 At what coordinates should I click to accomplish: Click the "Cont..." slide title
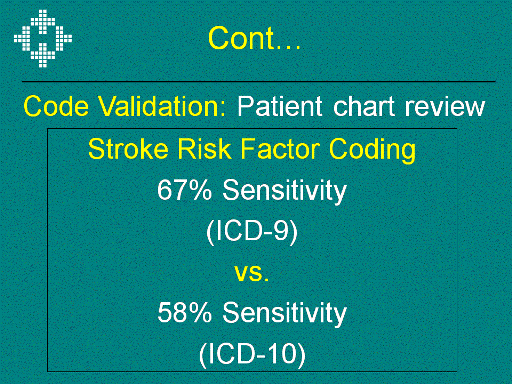[x=254, y=38]
